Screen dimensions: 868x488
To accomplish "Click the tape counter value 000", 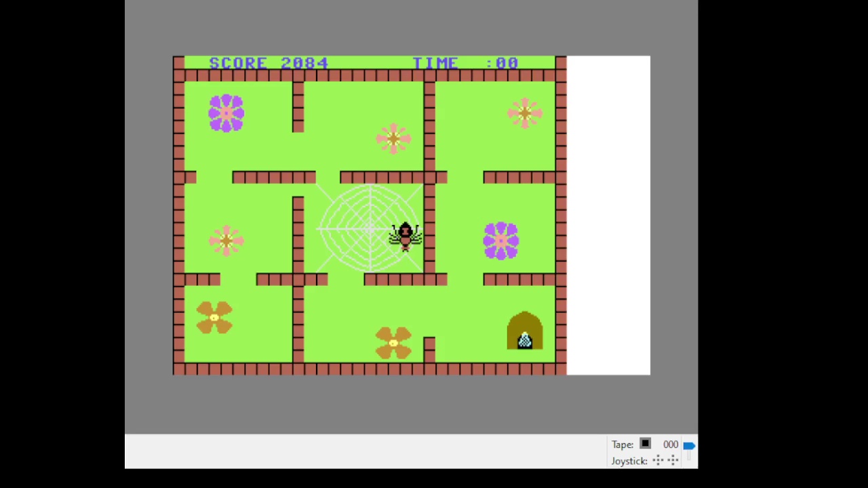I will (x=671, y=445).
